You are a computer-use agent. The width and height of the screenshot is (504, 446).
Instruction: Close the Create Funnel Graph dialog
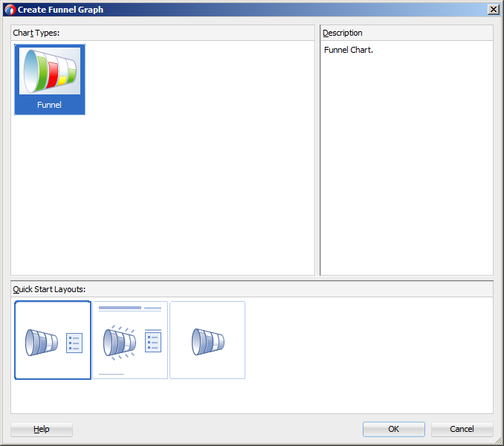pyautogui.click(x=494, y=10)
